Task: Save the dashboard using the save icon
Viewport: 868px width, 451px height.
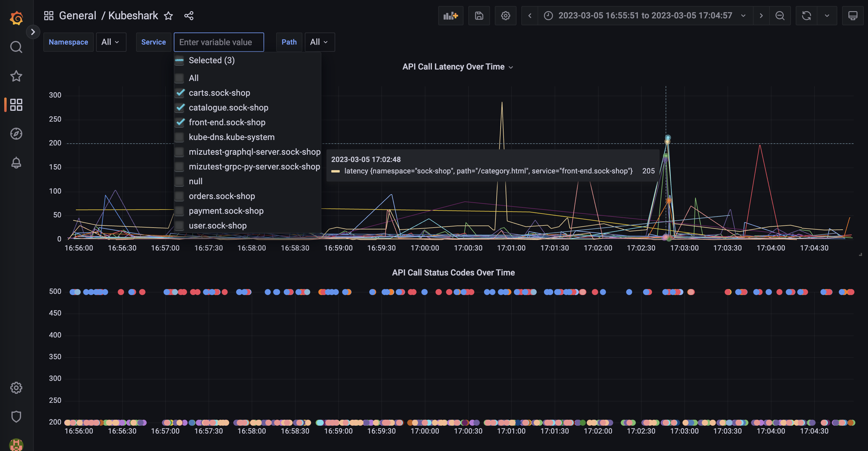Action: click(479, 15)
